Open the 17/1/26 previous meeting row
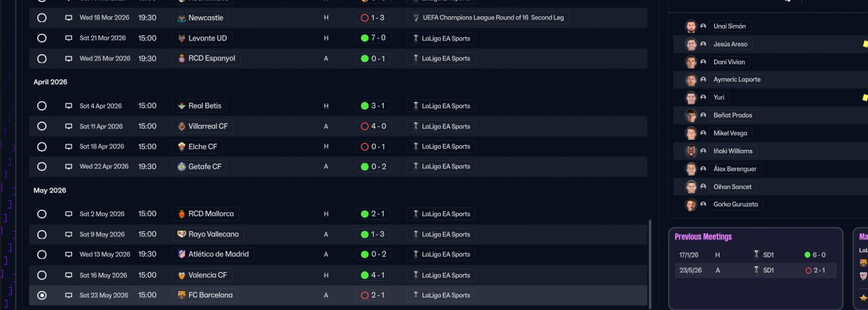The height and width of the screenshot is (310, 868). 753,255
